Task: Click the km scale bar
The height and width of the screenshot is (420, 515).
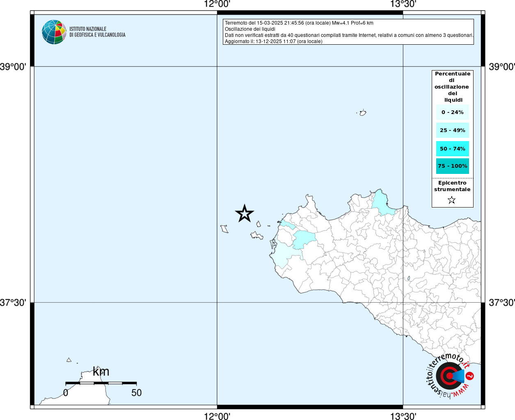Action: pyautogui.click(x=101, y=383)
